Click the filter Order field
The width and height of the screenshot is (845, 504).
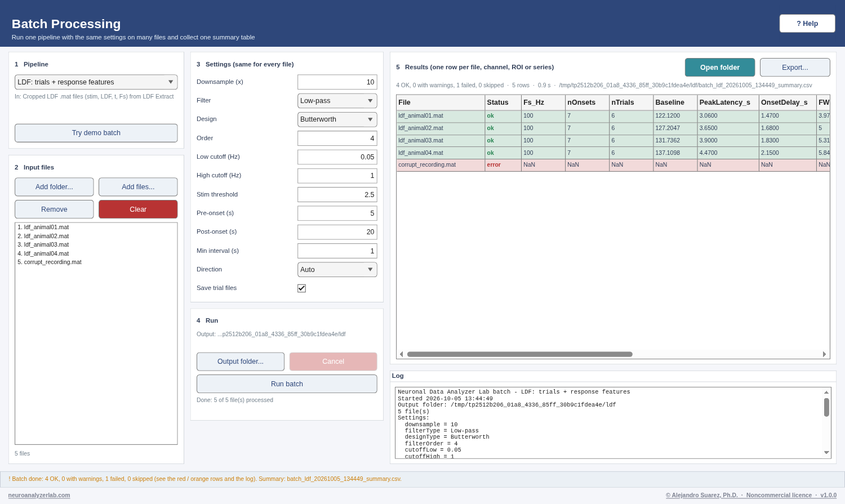(337, 139)
